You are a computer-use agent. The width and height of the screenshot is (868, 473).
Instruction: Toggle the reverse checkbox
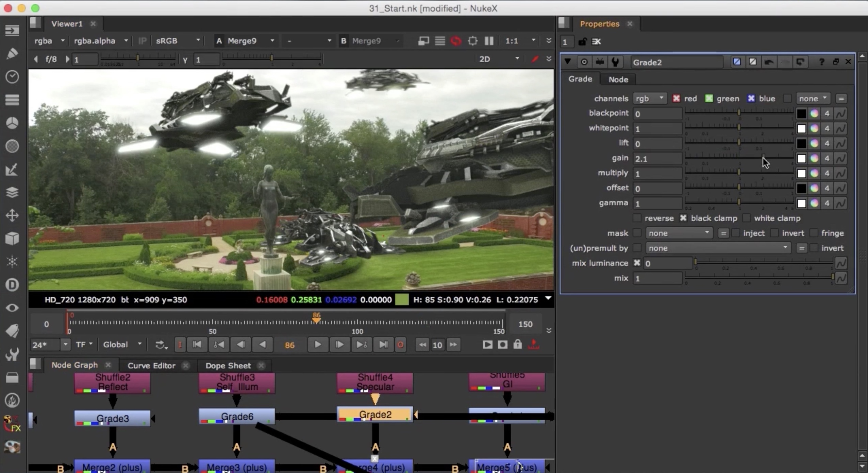[637, 218]
